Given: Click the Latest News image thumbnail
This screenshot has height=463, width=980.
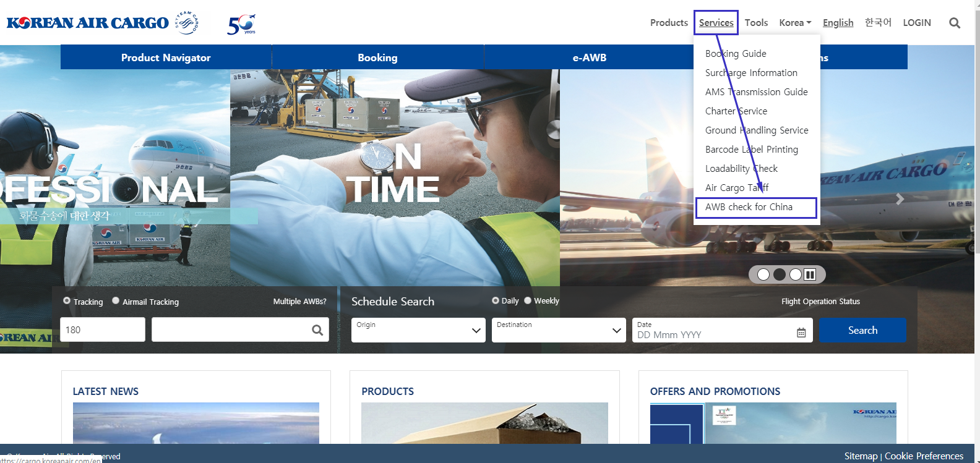Looking at the screenshot, I should pyautogui.click(x=196, y=423).
